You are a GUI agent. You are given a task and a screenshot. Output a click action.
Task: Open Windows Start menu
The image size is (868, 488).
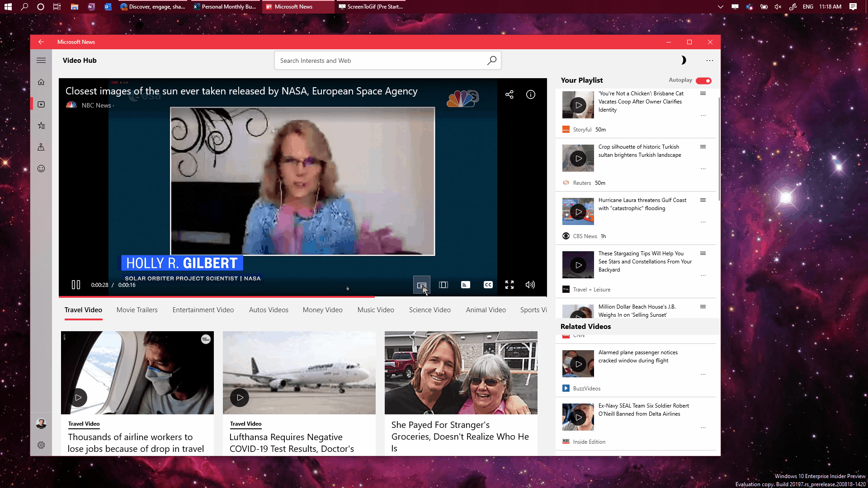coord(8,7)
